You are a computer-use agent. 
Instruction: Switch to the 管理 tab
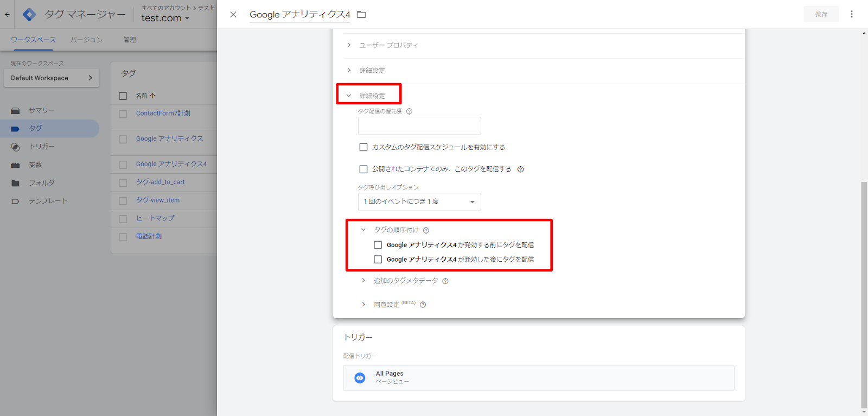(130, 40)
